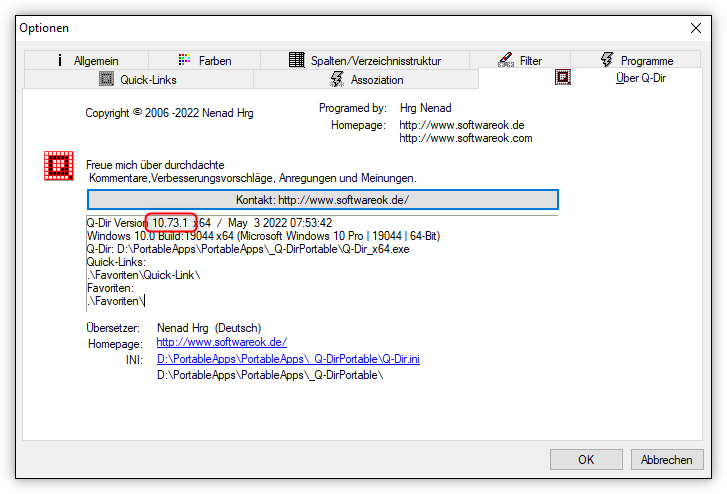Click the Optionen title bar text
This screenshot has height=494, width=727.
tap(44, 28)
